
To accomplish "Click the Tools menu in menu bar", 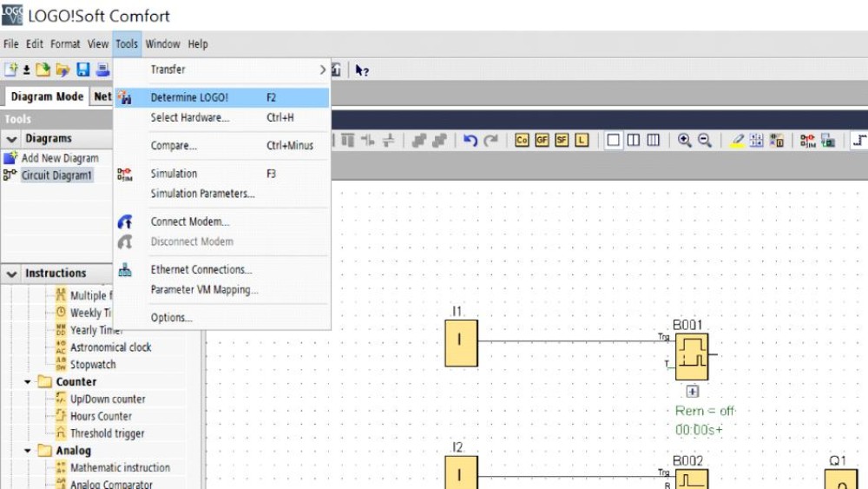I will (x=127, y=43).
